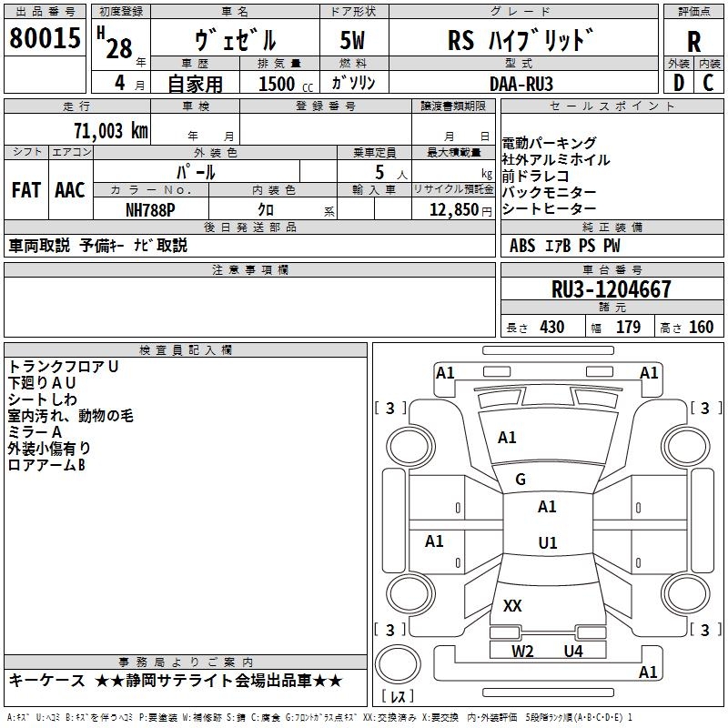The image size is (728, 728).
Task: Select the model code DAA-RU3
Action: (521, 84)
